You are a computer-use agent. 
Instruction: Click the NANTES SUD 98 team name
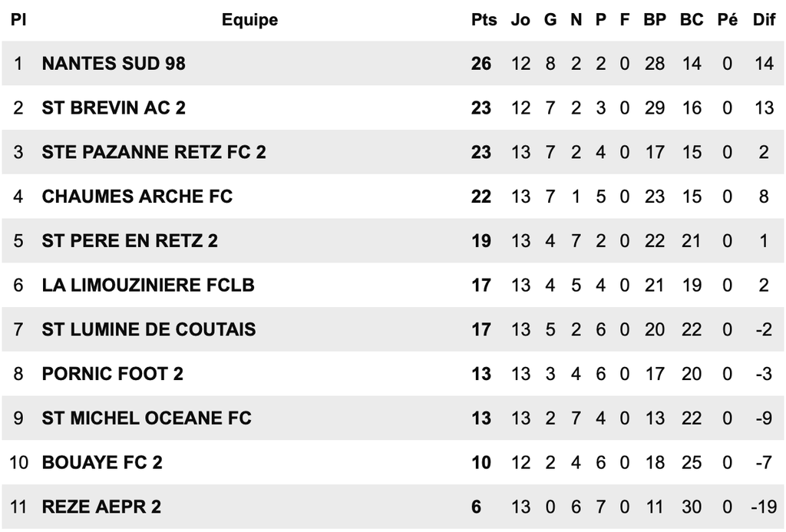[x=114, y=64]
